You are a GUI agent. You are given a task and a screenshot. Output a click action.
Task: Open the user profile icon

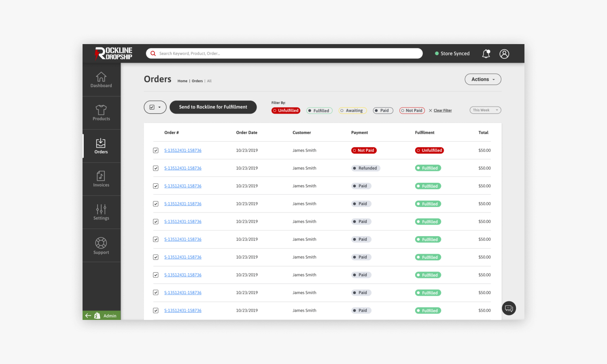click(x=504, y=54)
